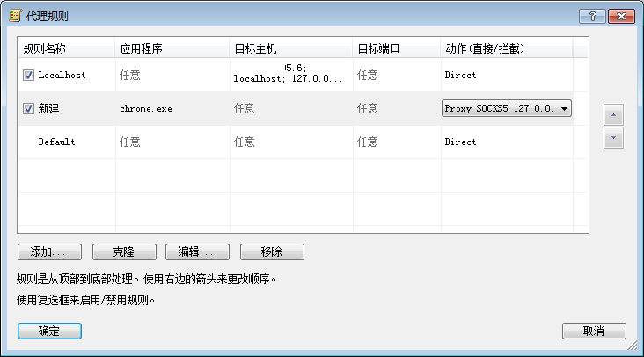Disable the 新建 rule checkbox
Viewport: 644px width, 357px height.
28,109
